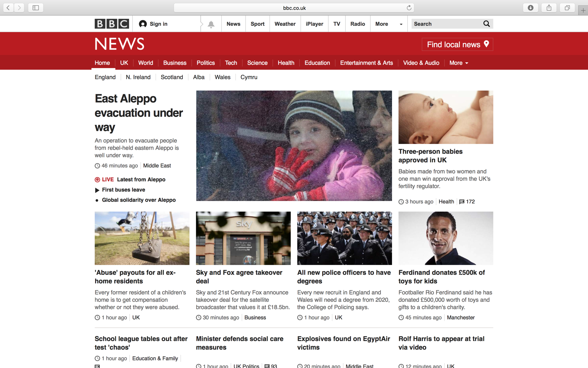Open Find local news
This screenshot has width=588, height=368.
click(457, 44)
